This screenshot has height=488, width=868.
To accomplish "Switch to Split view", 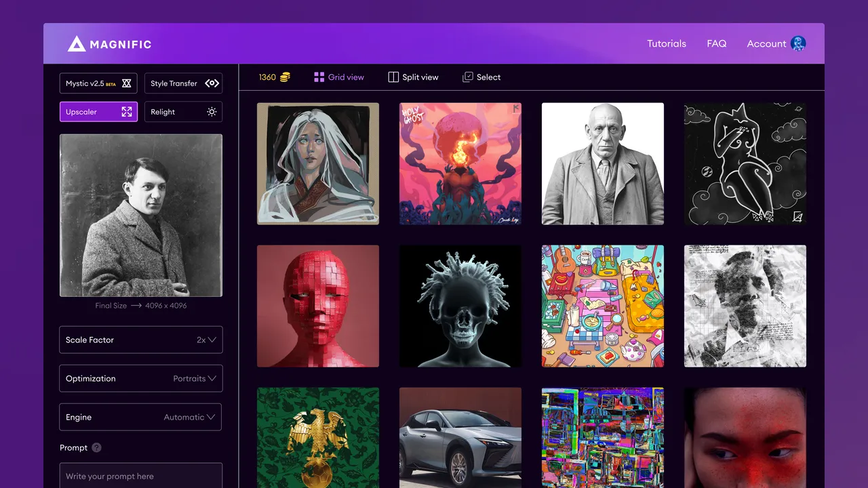I will tap(413, 77).
